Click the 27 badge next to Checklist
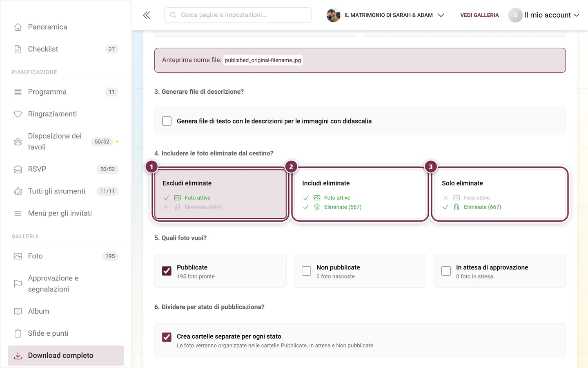Screen dimensions: 588x368 (112, 49)
